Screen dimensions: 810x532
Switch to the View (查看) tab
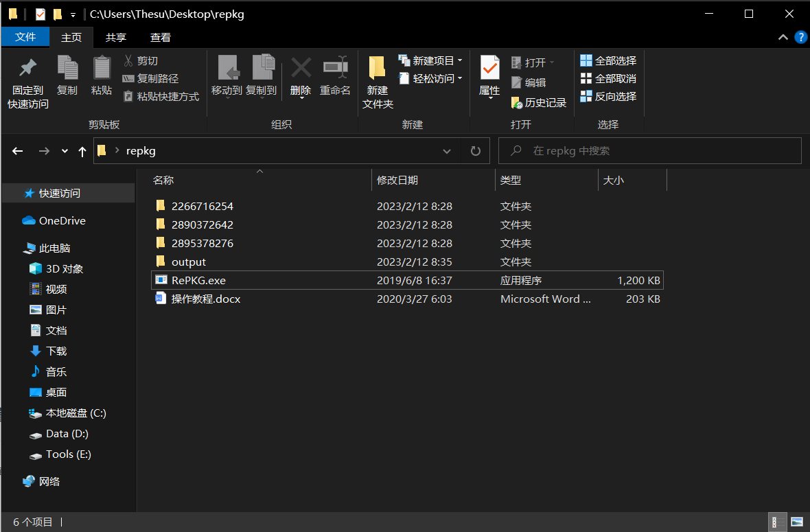pos(160,37)
